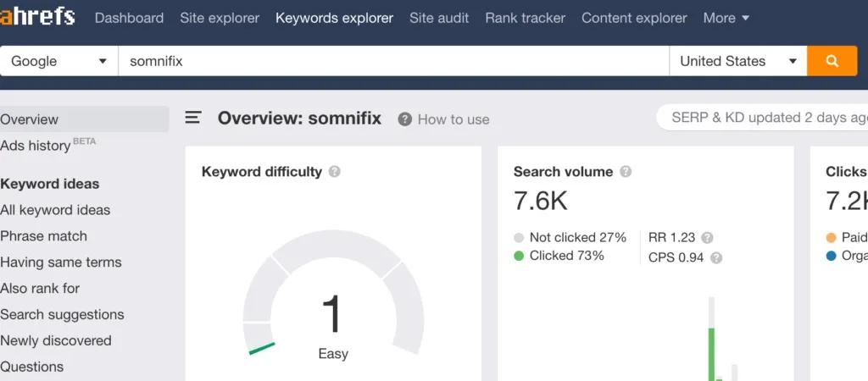
Task: Click the ahrefs logo
Action: [37, 17]
